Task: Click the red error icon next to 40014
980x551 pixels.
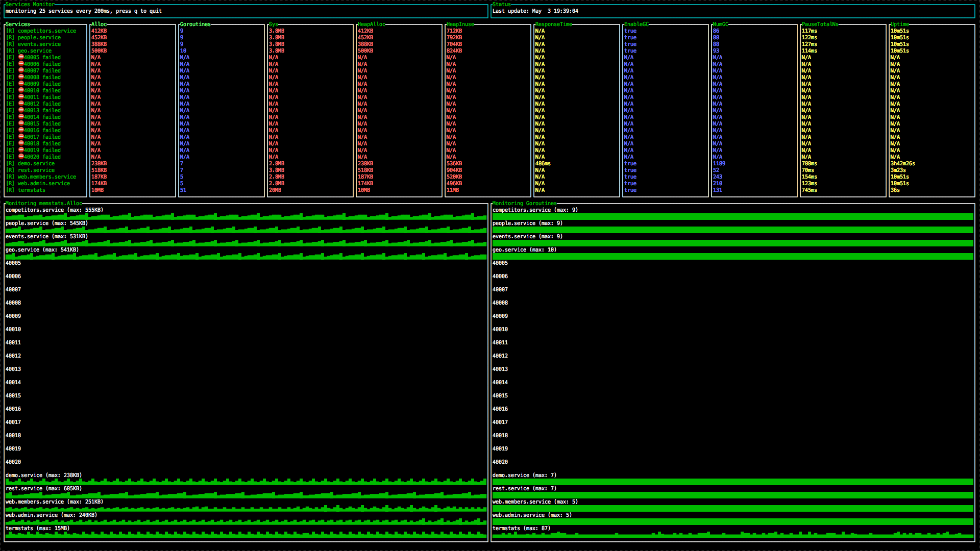Action: coord(21,117)
